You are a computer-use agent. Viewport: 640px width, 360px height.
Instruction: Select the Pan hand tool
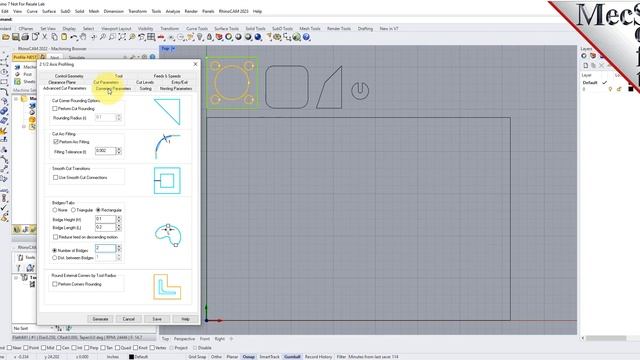[x=83, y=37]
